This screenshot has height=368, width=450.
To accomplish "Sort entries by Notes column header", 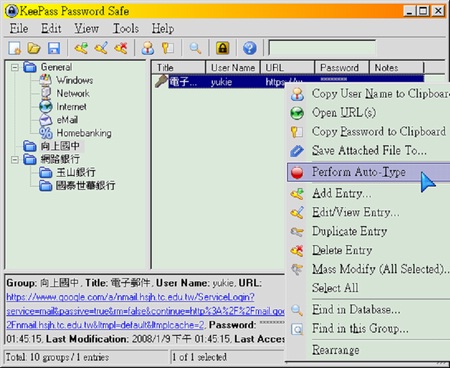I will [x=396, y=67].
